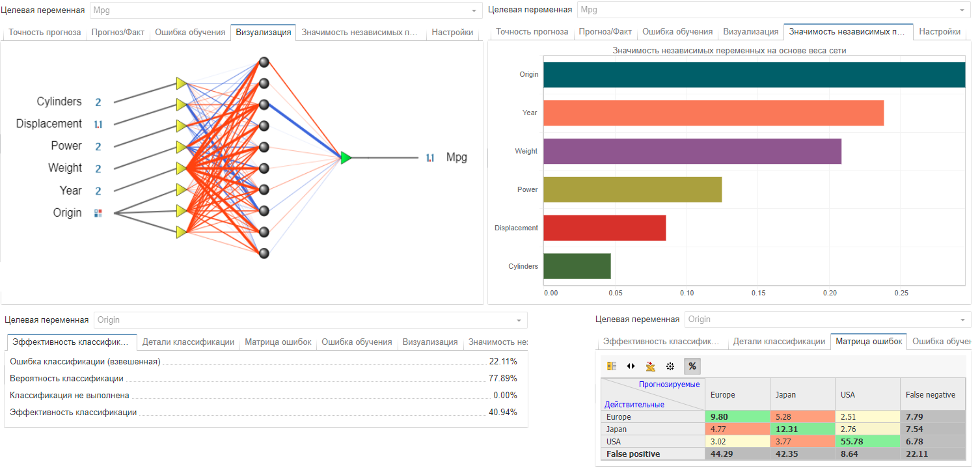Click the False positive row header
This screenshot has width=980, height=475.
[653, 454]
